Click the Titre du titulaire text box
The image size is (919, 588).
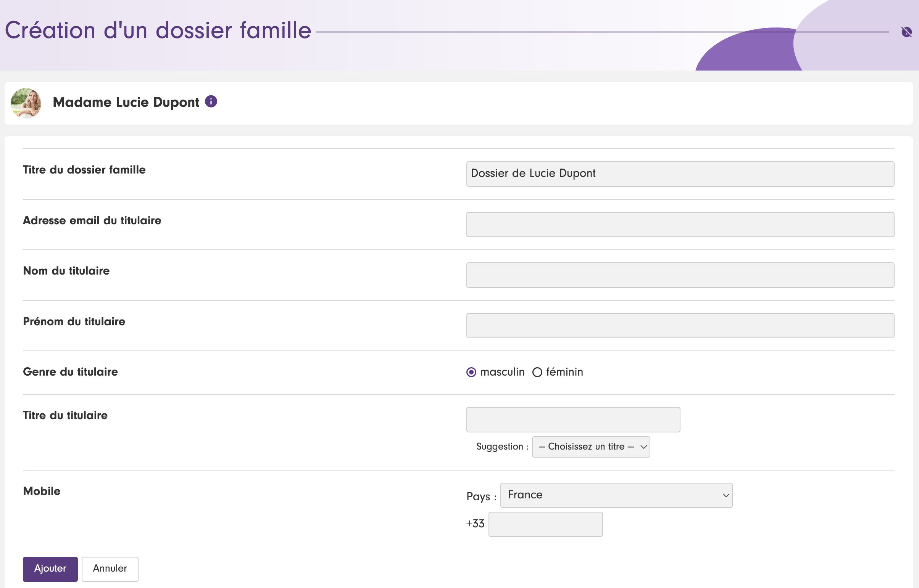[x=573, y=419]
